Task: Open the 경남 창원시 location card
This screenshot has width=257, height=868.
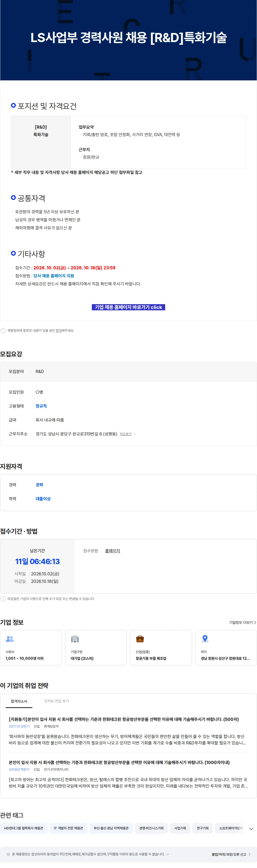Action: click(226, 648)
